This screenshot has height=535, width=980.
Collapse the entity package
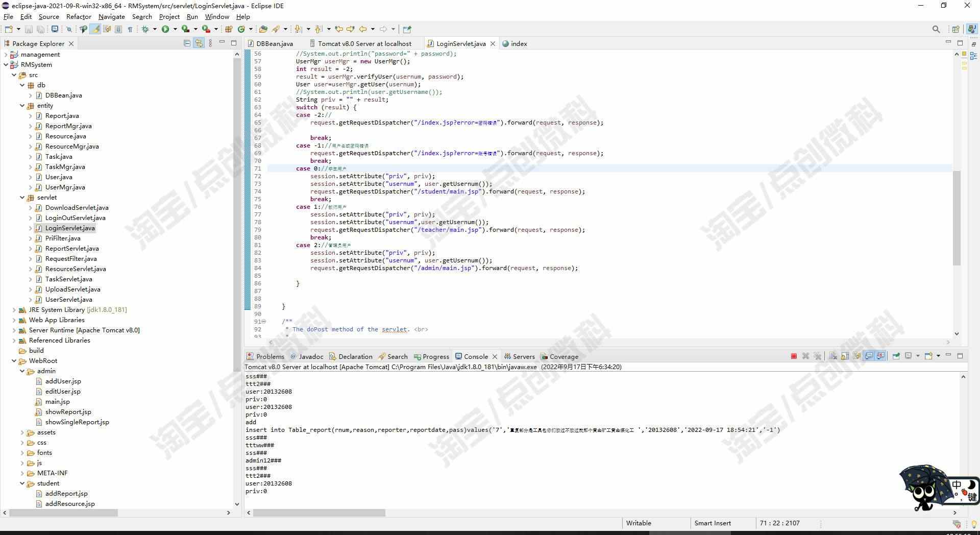click(x=22, y=106)
